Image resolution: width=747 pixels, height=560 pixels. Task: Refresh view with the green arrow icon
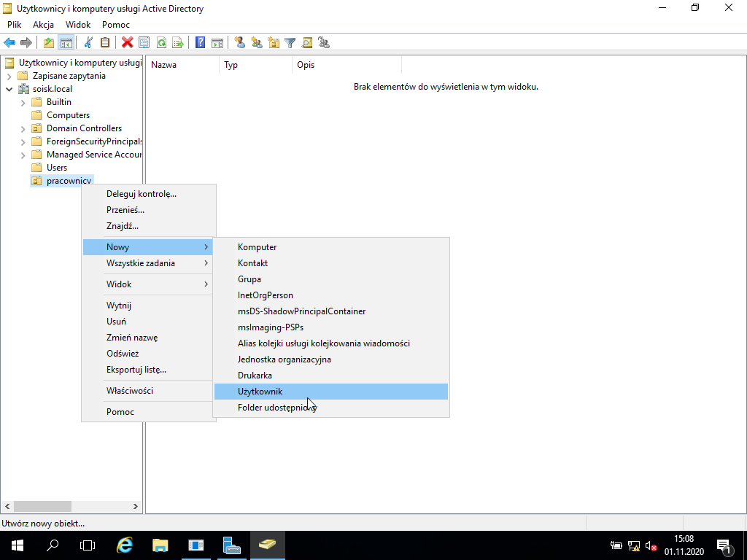pos(161,42)
